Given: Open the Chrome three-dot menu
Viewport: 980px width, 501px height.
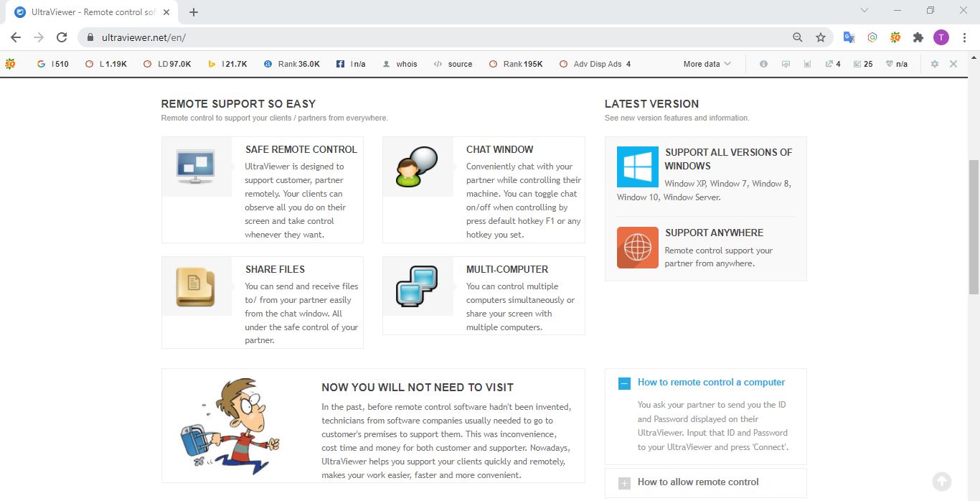Looking at the screenshot, I should 963,37.
